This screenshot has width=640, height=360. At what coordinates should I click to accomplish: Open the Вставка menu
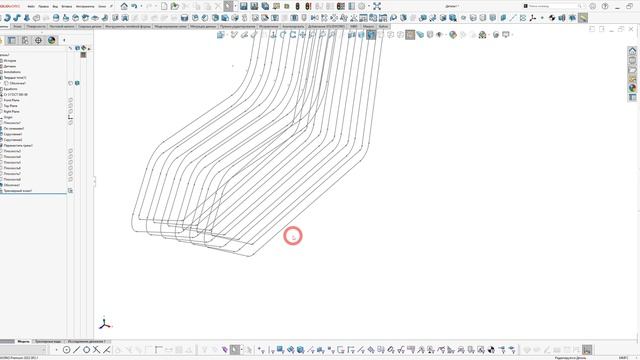click(67, 7)
